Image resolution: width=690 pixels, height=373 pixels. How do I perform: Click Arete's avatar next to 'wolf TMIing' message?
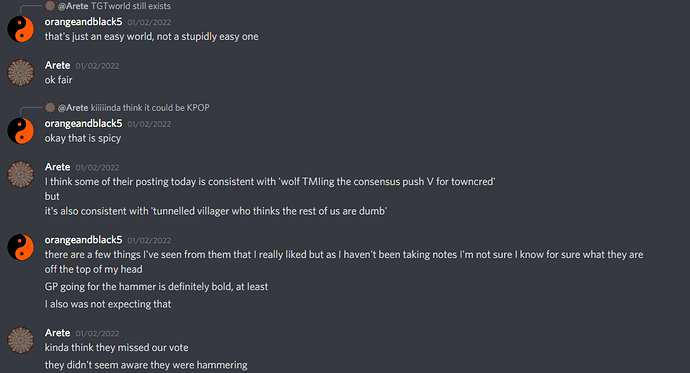(x=20, y=174)
